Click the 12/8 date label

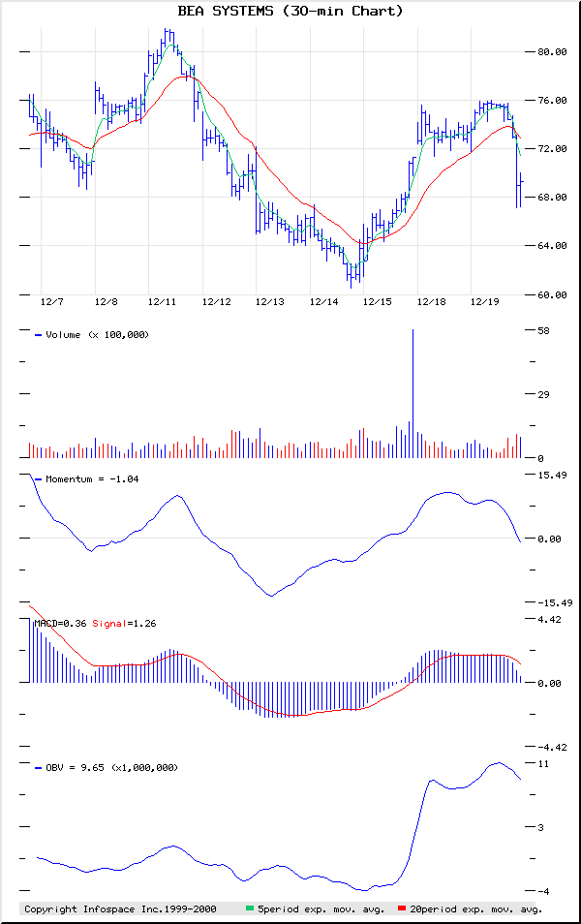107,302
